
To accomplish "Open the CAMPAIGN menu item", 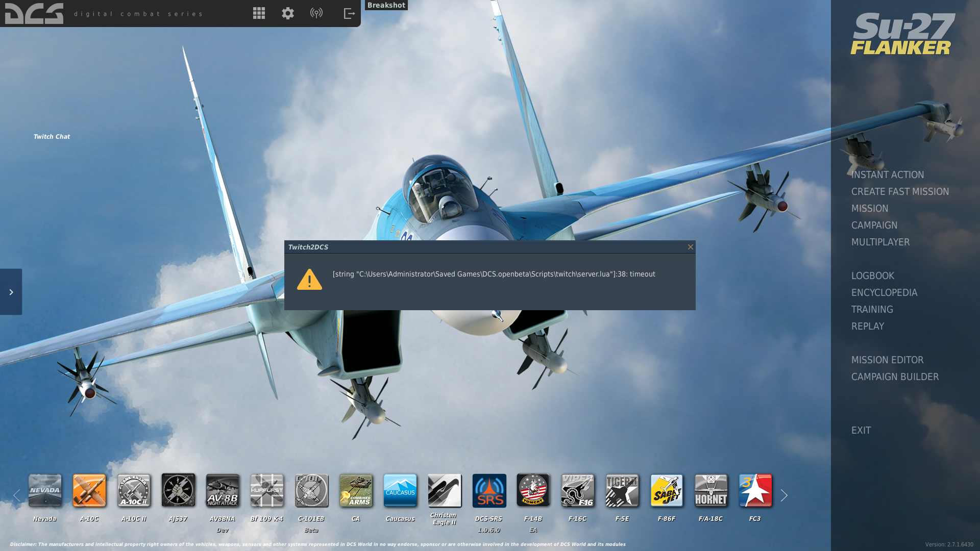I will click(874, 226).
